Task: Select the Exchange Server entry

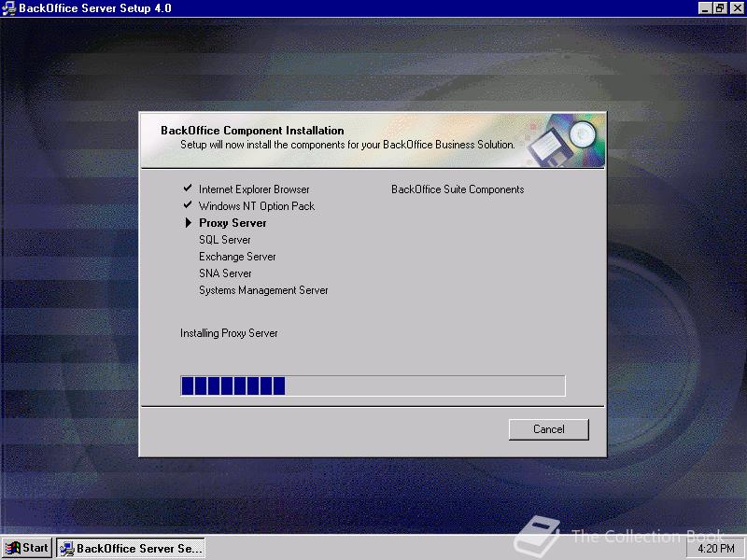Action: pos(237,257)
